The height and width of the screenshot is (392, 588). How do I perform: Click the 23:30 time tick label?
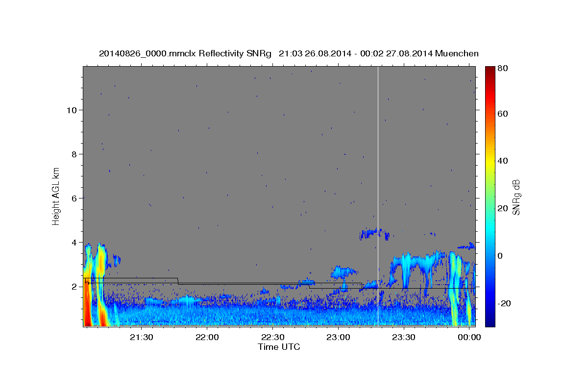point(404,337)
